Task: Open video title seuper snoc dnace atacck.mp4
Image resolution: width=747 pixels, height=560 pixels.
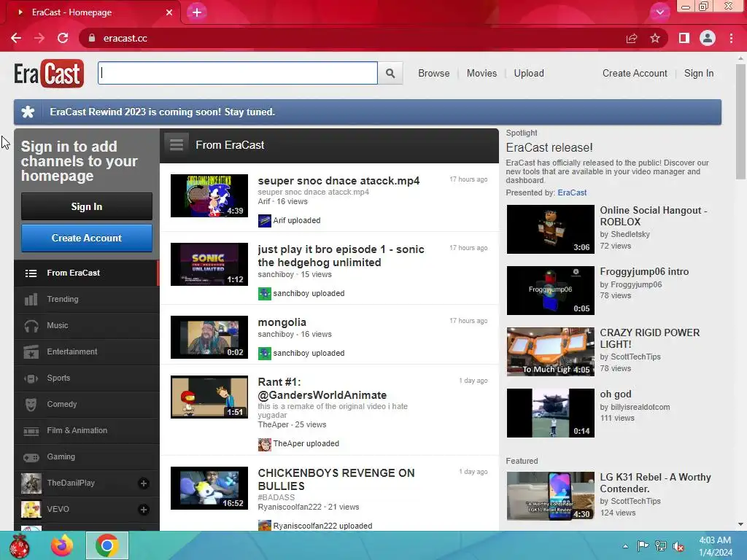Action: pos(338,181)
